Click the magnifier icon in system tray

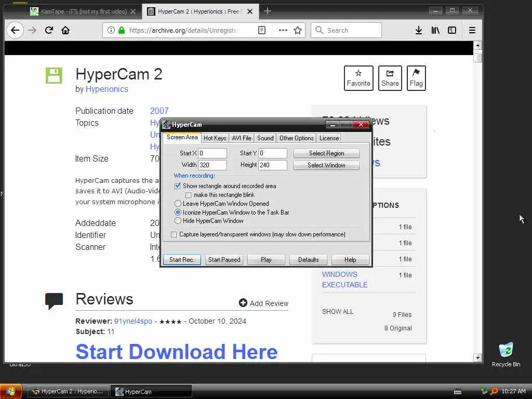495,391
